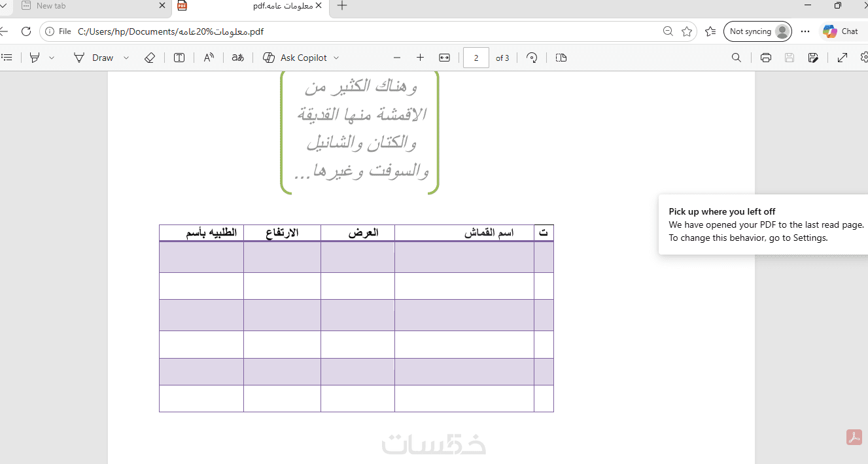The width and height of the screenshot is (868, 464).
Task: Open a new browser tab
Action: tap(341, 6)
